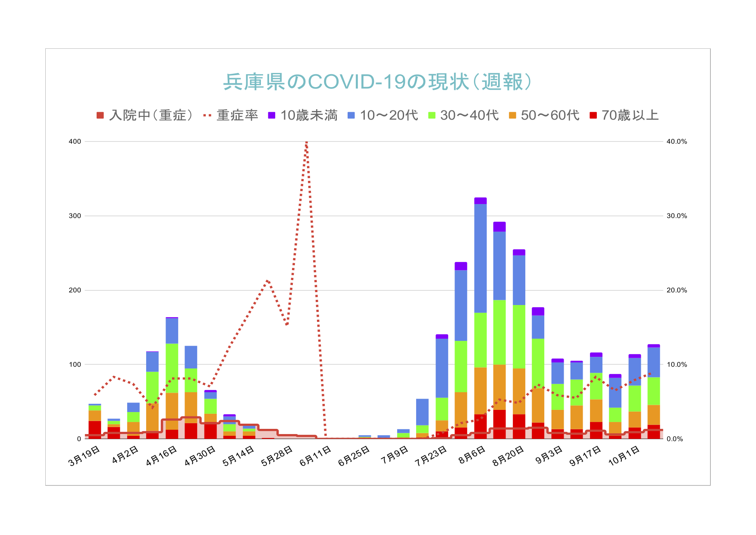Select the 100 left y-axis label

click(75, 365)
